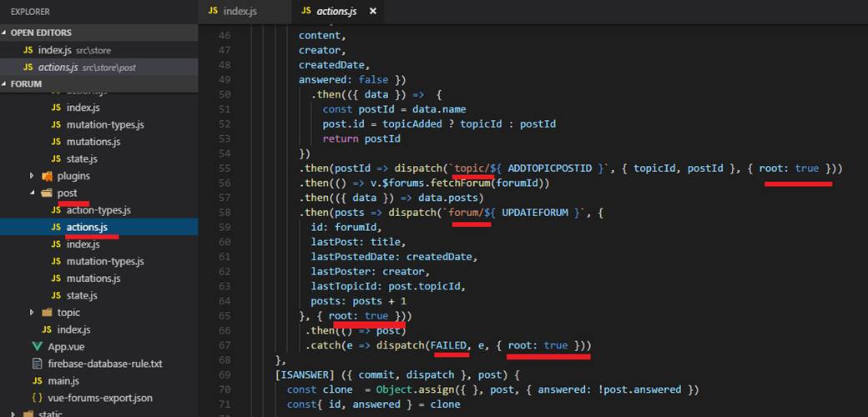
Task: Click the JS icon of action-types.js
Action: tap(55, 210)
